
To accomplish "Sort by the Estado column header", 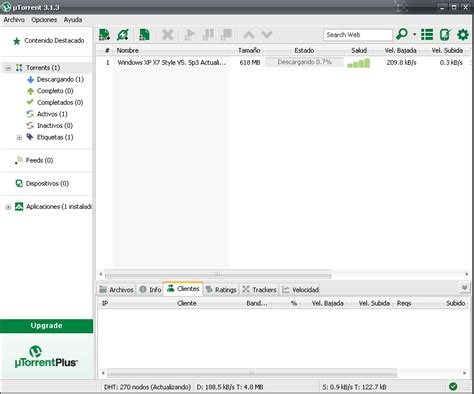I will pos(304,50).
